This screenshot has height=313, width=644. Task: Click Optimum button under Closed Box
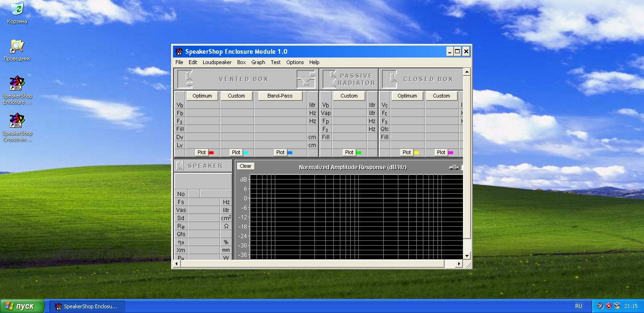(x=407, y=96)
